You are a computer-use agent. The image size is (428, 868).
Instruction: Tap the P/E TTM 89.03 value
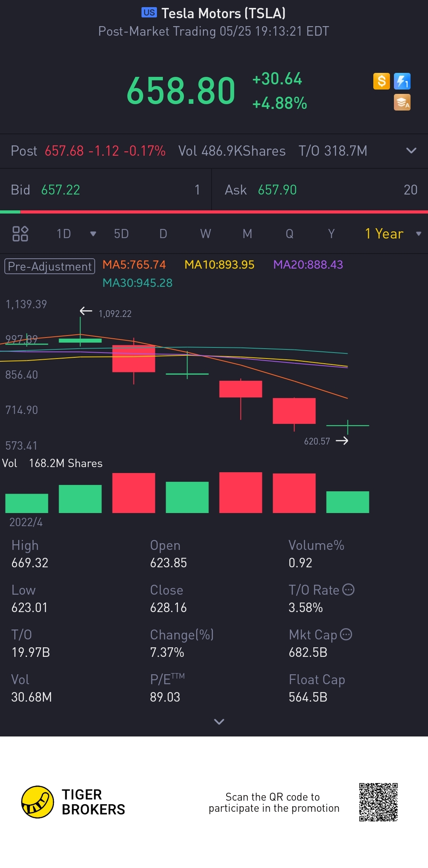pyautogui.click(x=165, y=697)
